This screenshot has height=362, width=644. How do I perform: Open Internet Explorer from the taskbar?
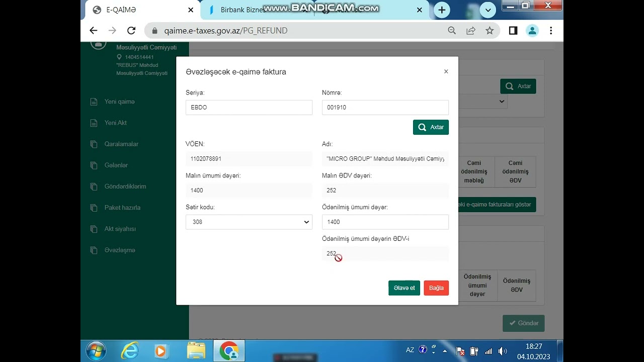130,350
